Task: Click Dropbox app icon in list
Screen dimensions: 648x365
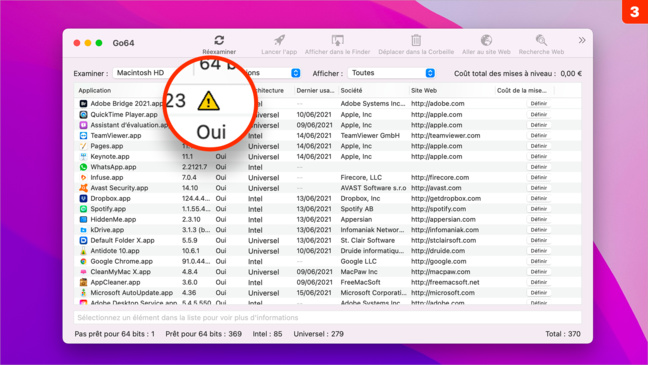Action: (83, 198)
